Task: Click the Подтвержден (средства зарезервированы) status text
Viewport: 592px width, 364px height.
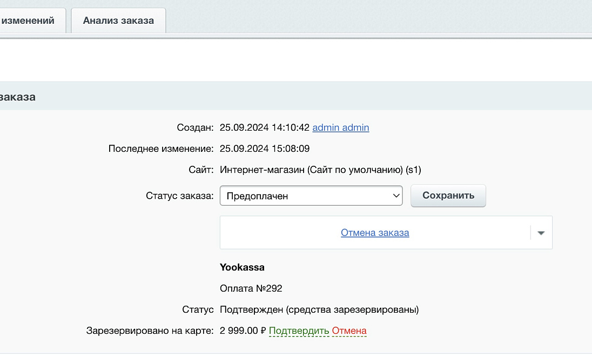Action: 319,310
